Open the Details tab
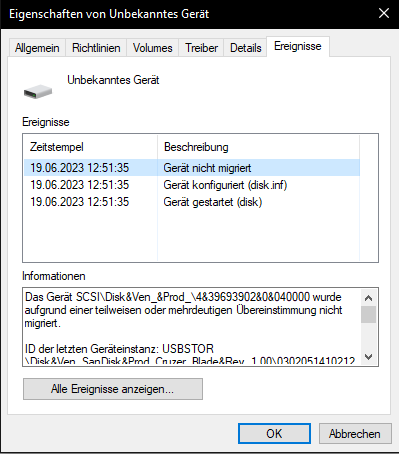The width and height of the screenshot is (399, 454). click(x=245, y=48)
